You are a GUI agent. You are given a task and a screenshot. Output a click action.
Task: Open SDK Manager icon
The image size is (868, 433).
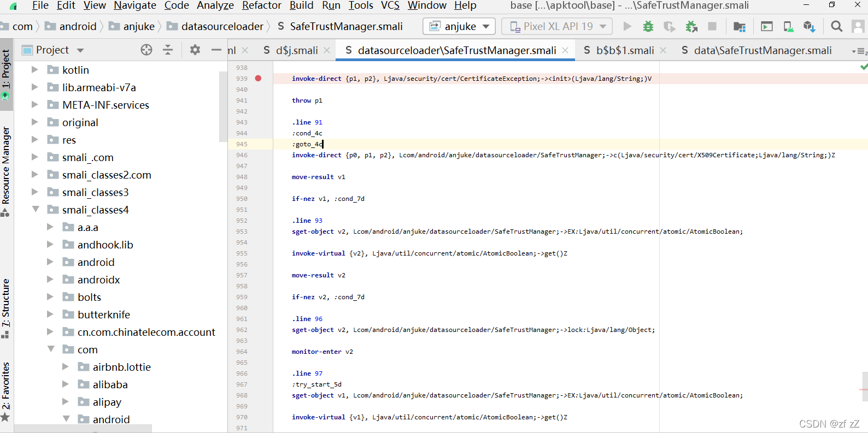click(x=810, y=26)
